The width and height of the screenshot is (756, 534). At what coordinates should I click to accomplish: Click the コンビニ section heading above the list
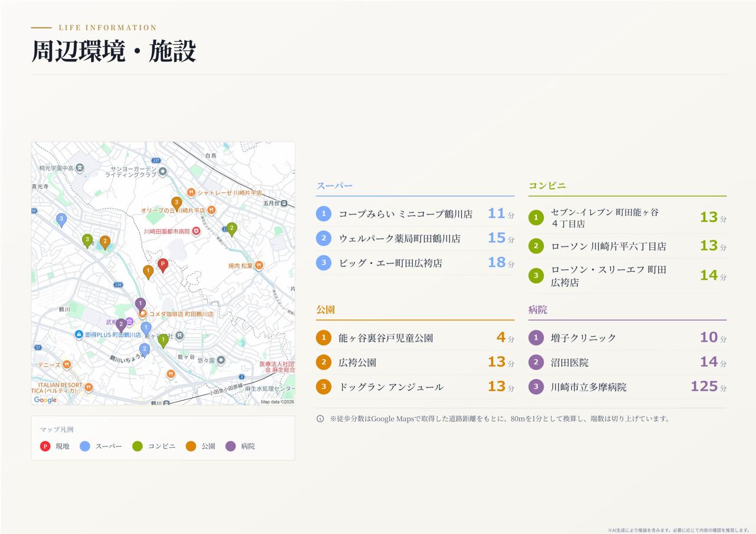pos(547,185)
